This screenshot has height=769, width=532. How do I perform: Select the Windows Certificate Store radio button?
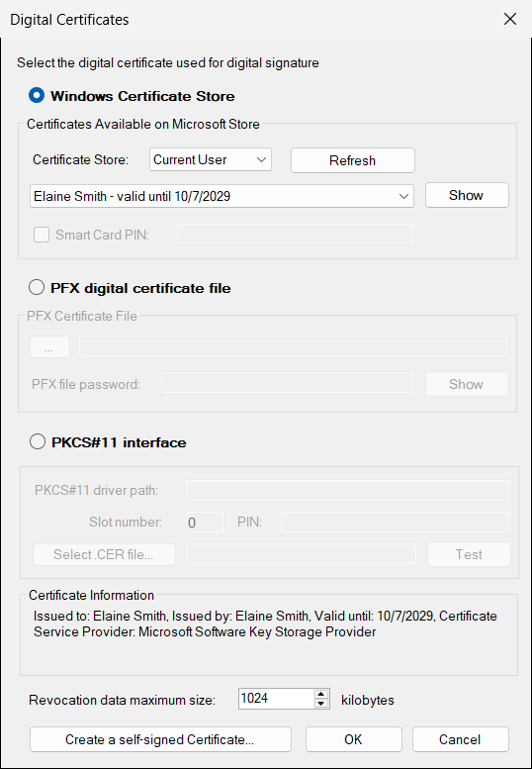(x=37, y=95)
